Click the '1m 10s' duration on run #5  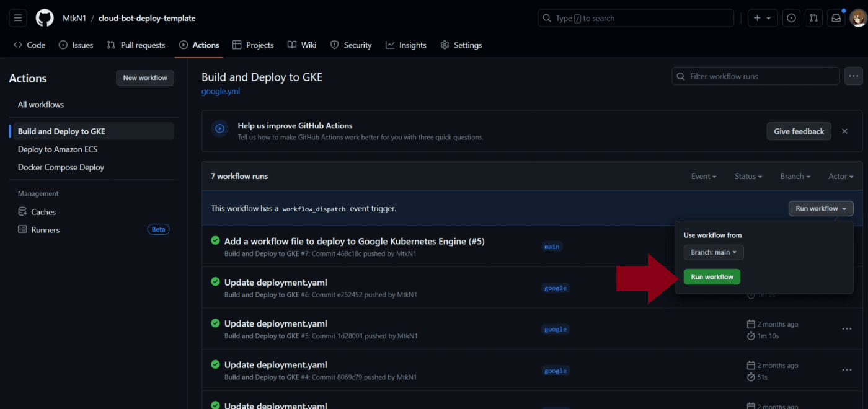768,336
